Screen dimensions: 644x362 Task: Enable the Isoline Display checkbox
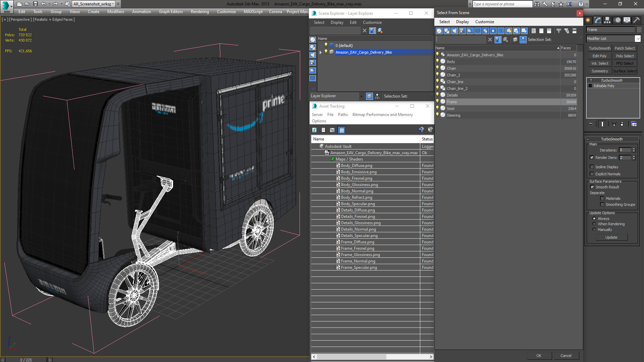(x=592, y=167)
